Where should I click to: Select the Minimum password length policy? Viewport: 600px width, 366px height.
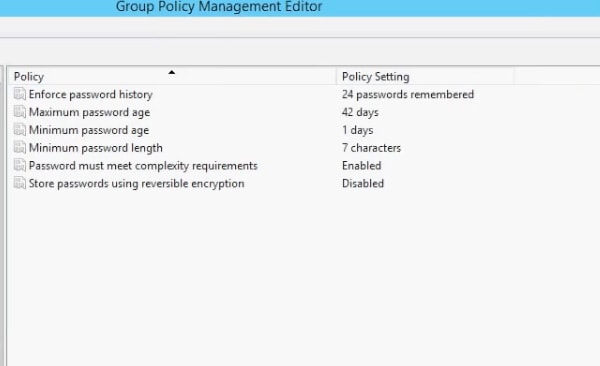point(96,148)
